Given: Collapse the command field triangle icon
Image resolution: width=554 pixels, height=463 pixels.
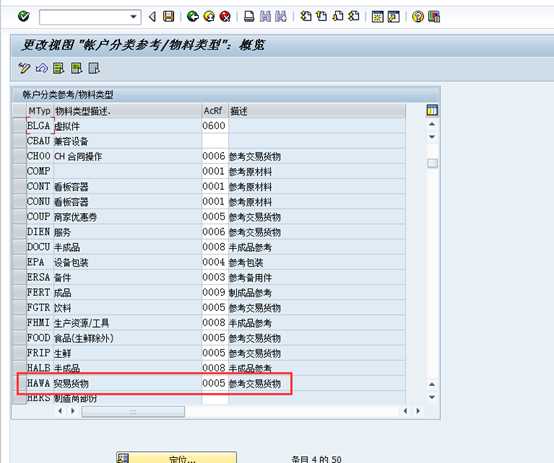Looking at the screenshot, I should click(152, 17).
